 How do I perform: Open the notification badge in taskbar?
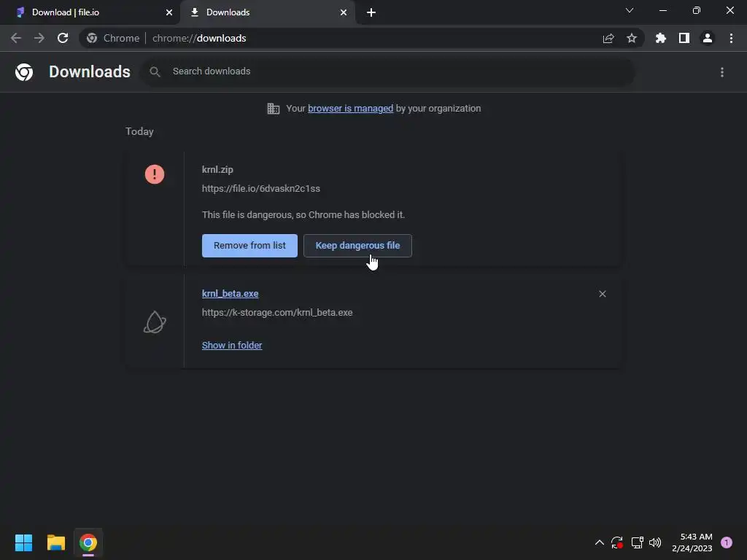pos(727,542)
